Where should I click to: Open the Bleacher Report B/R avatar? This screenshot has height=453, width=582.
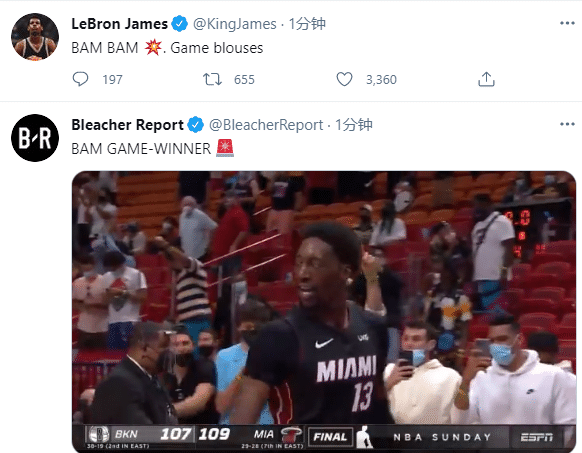point(35,138)
